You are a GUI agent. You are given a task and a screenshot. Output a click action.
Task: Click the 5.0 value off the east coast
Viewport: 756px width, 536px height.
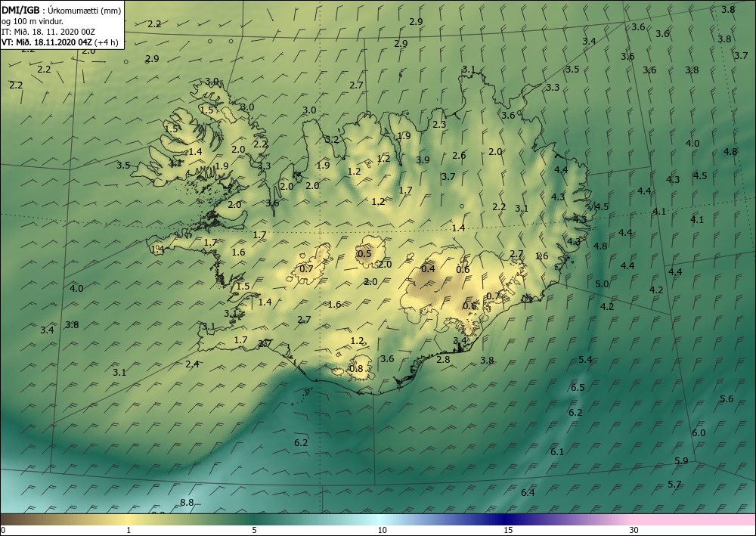tap(601, 284)
